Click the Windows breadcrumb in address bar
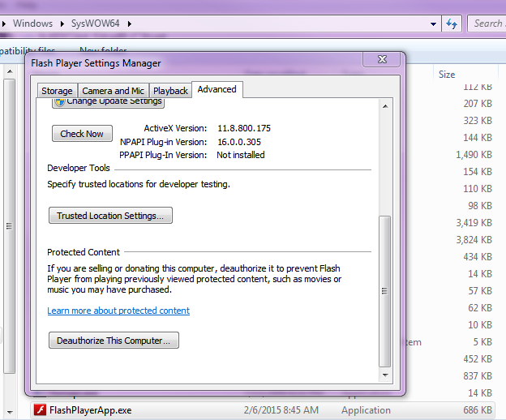 point(32,24)
